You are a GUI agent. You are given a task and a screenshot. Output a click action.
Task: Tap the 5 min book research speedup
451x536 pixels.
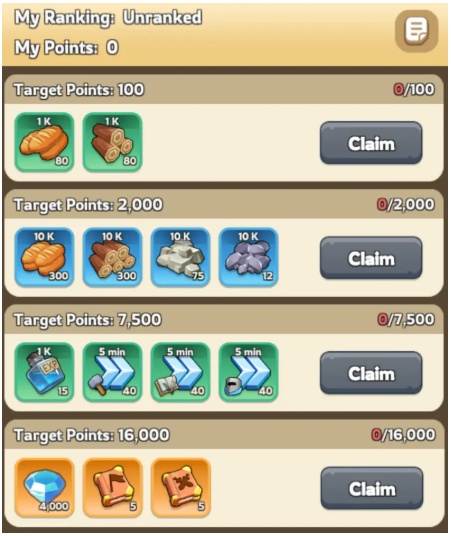pos(181,372)
